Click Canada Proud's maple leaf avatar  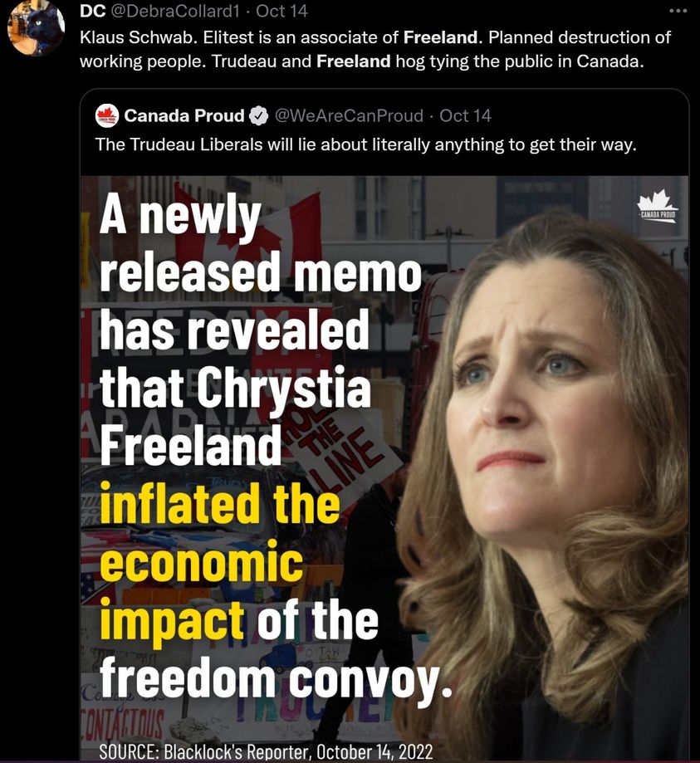point(107,115)
